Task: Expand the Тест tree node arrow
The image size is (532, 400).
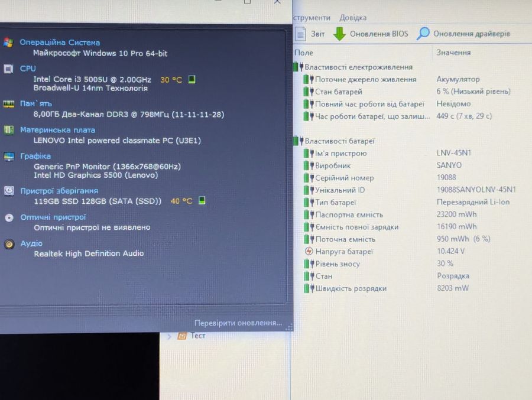Action: [169, 337]
